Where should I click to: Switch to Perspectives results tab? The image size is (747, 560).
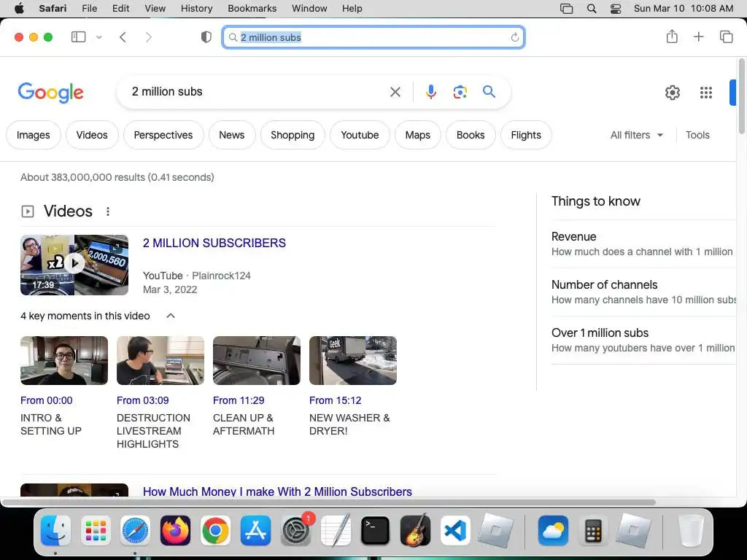(x=163, y=135)
